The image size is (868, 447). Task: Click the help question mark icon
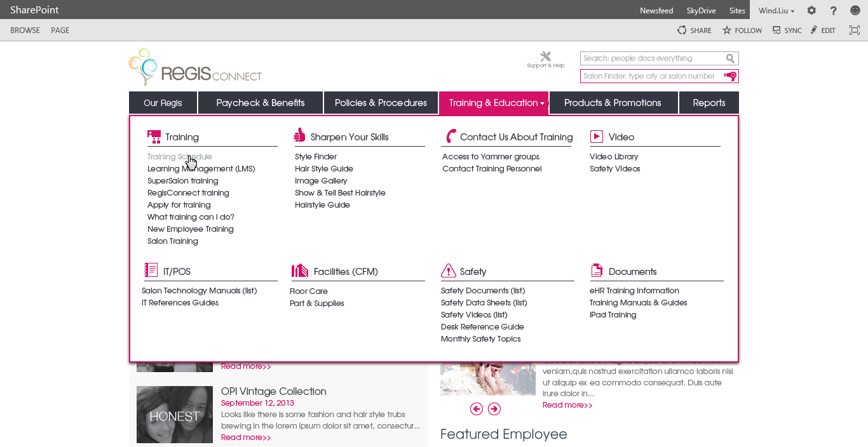coord(834,10)
